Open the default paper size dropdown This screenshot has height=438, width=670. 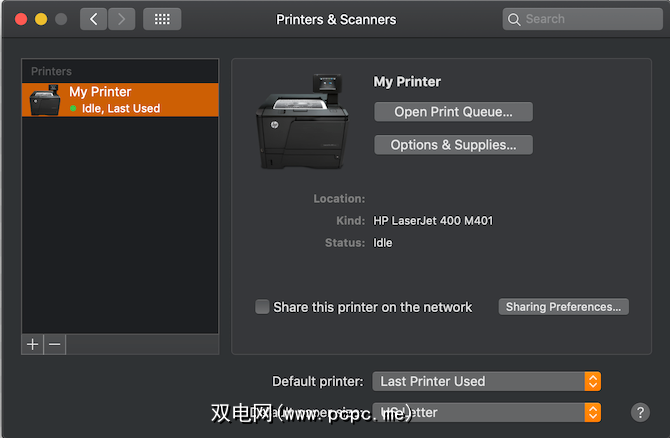pyautogui.click(x=592, y=412)
